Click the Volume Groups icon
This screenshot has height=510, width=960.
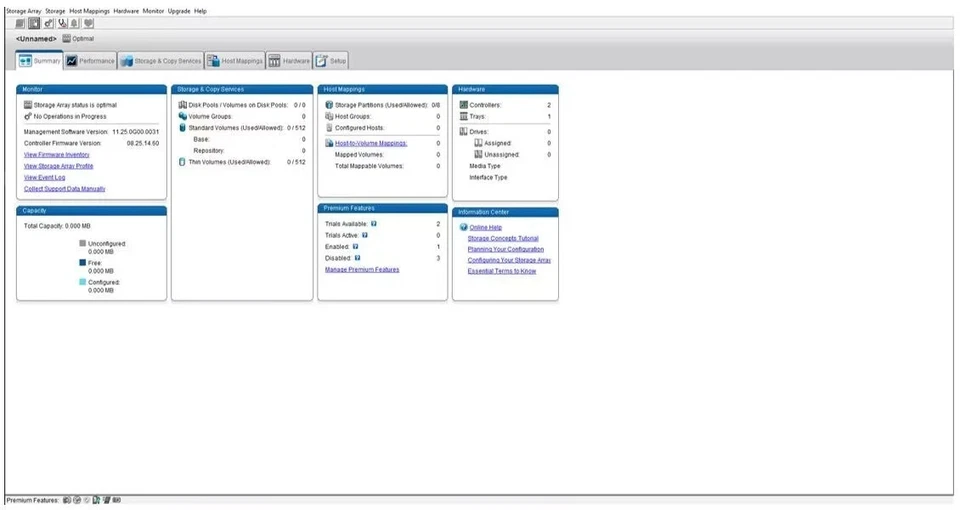point(182,116)
